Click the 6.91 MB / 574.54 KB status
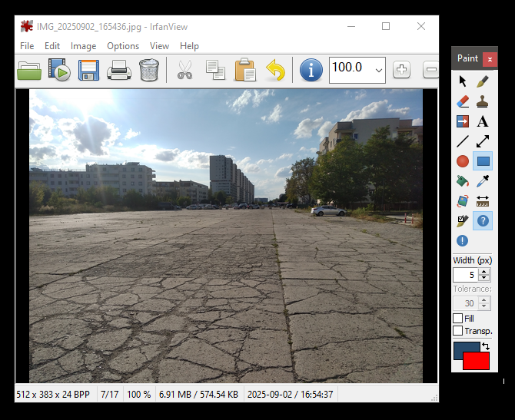This screenshot has height=420, width=515. (x=198, y=394)
